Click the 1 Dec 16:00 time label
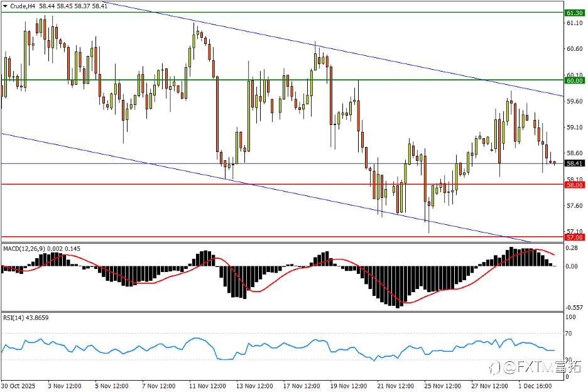Image resolution: width=588 pixels, height=392 pixels. (x=535, y=386)
